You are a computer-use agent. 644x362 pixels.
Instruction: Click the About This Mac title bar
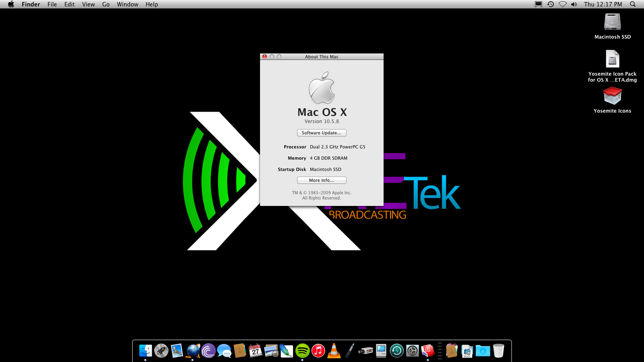point(322,57)
